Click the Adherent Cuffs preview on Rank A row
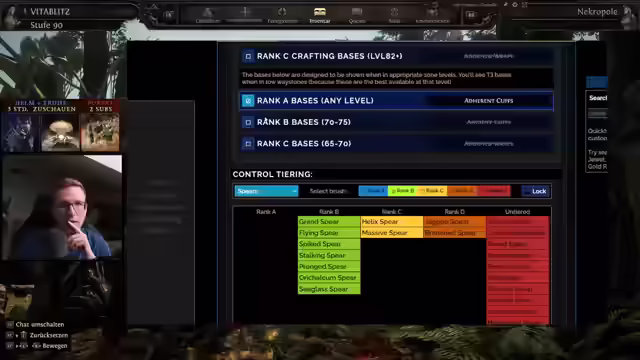The width and height of the screenshot is (640, 360). tap(489, 100)
